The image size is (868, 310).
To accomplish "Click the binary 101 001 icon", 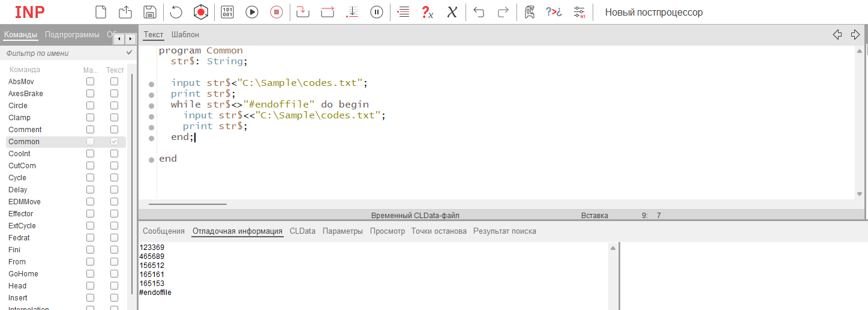I will pyautogui.click(x=227, y=12).
